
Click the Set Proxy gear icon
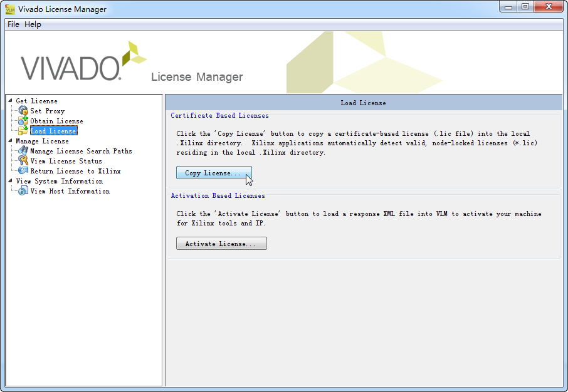pyautogui.click(x=23, y=111)
